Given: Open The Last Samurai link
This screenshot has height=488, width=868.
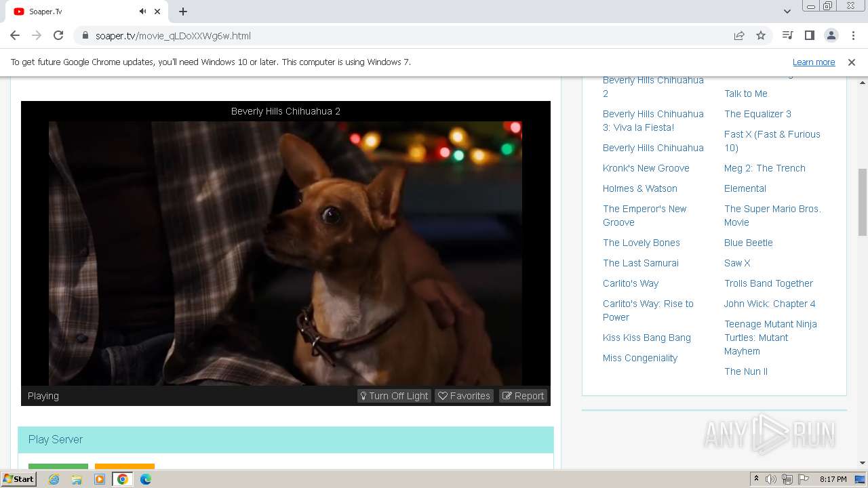Looking at the screenshot, I should tap(640, 263).
